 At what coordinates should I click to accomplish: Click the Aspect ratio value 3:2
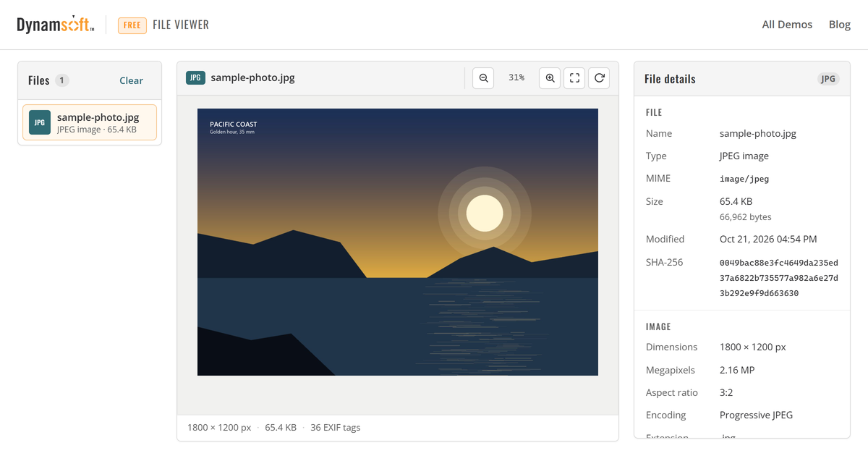click(726, 393)
